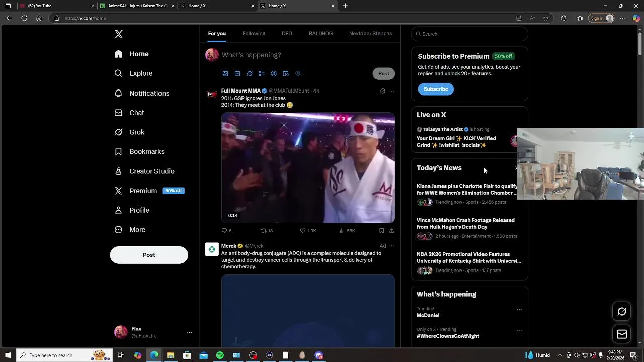Click the schedule post icon
Image resolution: width=644 pixels, height=362 pixels.
[x=286, y=74]
